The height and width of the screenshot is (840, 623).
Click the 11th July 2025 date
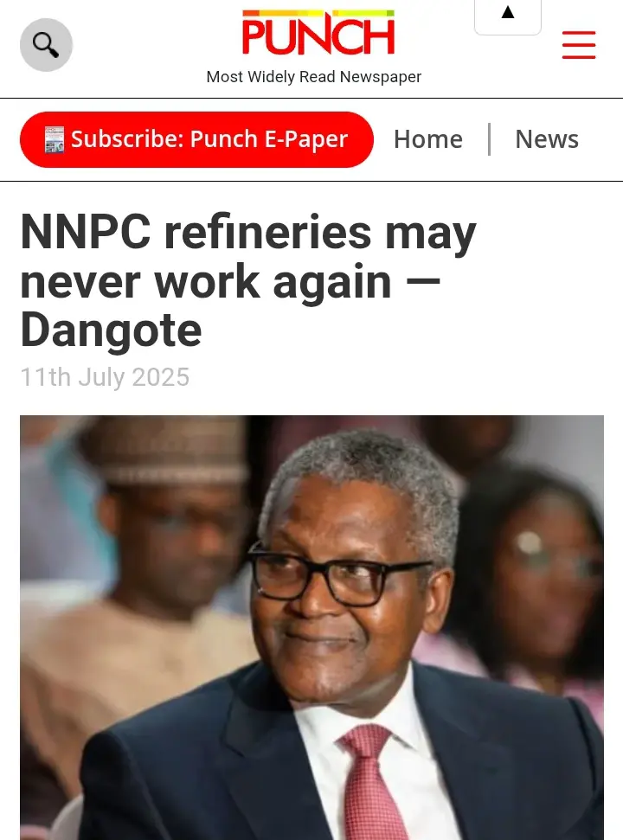[105, 377]
